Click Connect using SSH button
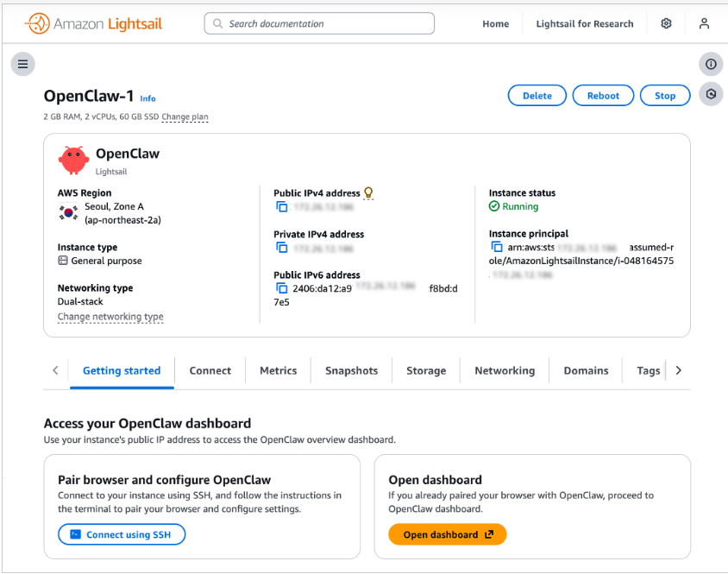The height and width of the screenshot is (574, 728). (122, 535)
